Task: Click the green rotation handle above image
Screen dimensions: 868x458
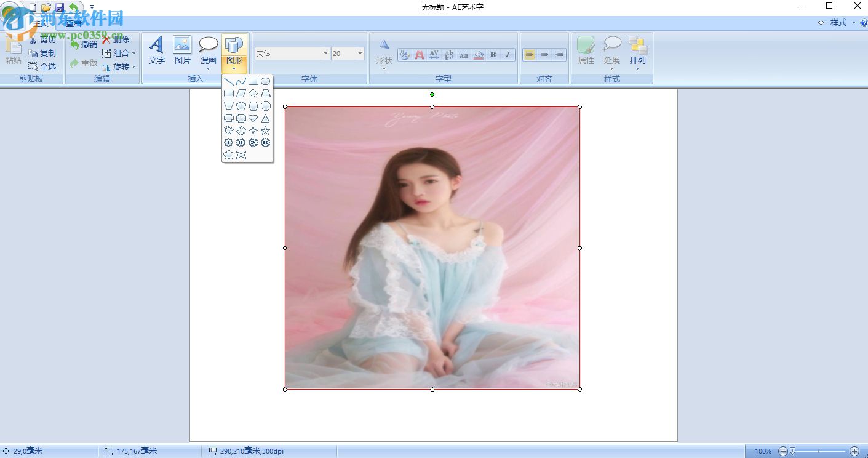Action: click(x=432, y=94)
